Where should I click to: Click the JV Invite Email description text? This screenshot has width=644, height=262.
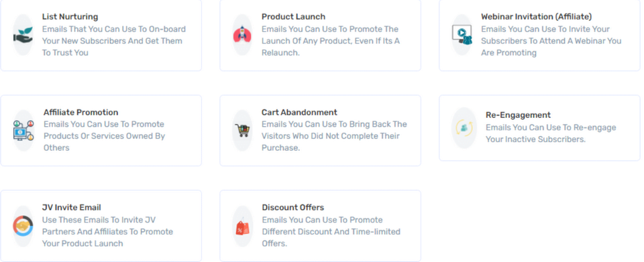[107, 232]
